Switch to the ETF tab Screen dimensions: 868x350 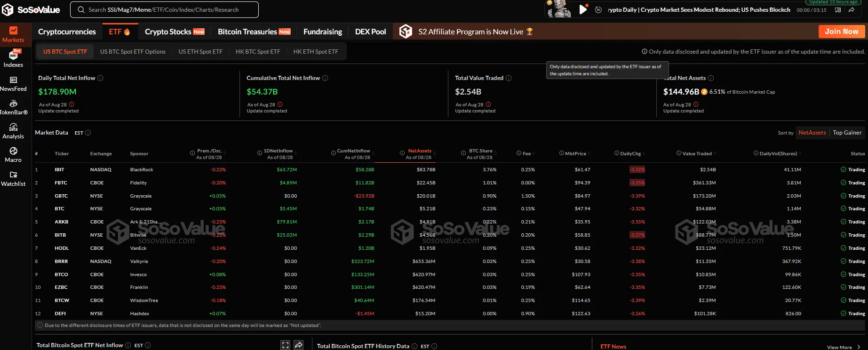tap(119, 32)
